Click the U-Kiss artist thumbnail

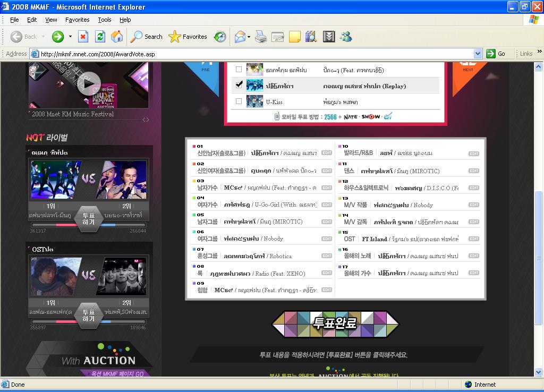click(254, 101)
